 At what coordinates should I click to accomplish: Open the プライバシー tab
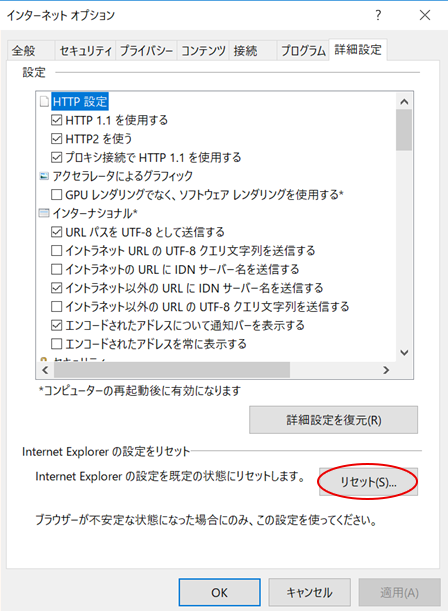pos(146,51)
